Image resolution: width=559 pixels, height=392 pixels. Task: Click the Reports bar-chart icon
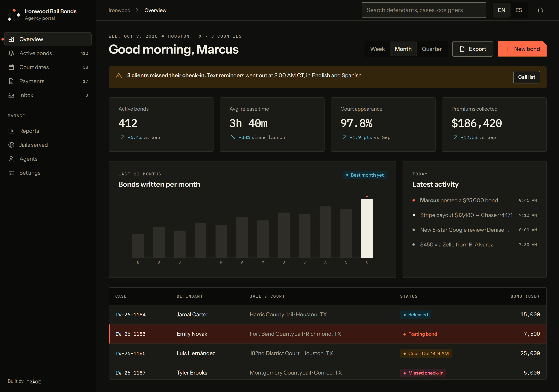11,131
